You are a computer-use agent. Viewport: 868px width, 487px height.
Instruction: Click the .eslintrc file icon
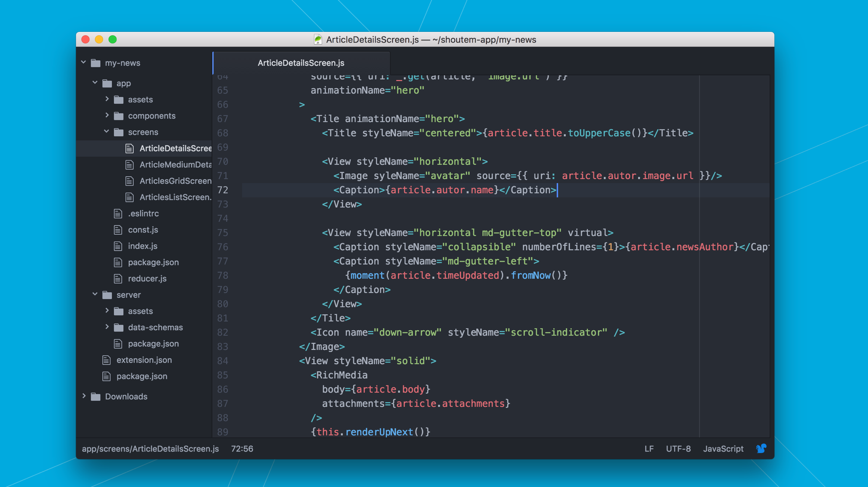click(x=118, y=214)
